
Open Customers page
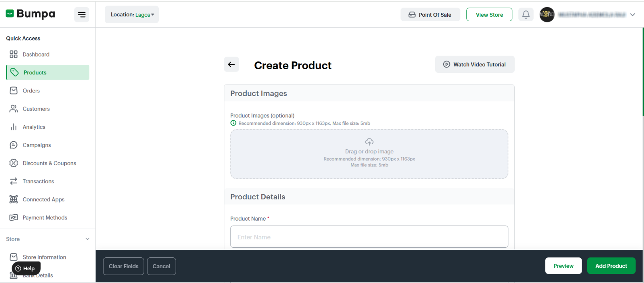tap(36, 109)
